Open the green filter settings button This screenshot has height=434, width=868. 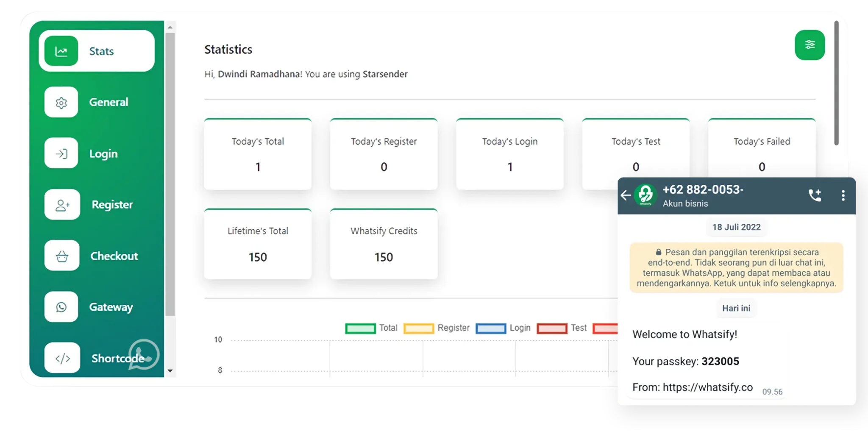tap(810, 45)
